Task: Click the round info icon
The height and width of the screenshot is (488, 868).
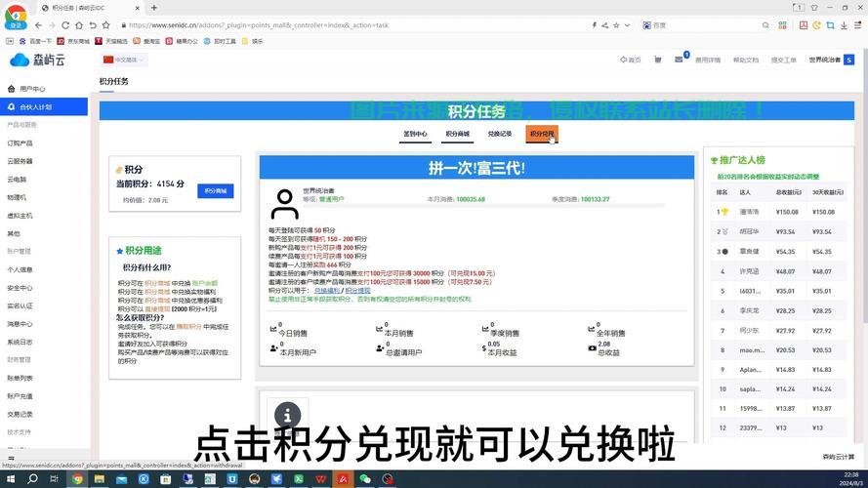Action: (287, 415)
